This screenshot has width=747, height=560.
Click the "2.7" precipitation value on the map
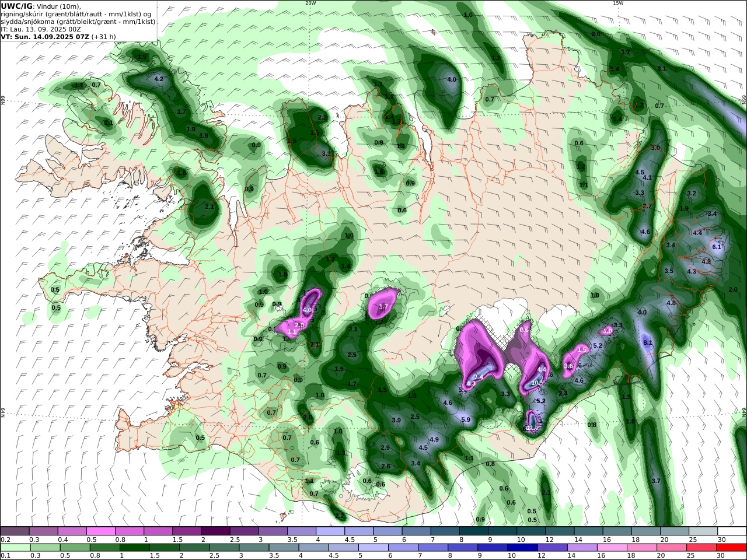[647, 206]
